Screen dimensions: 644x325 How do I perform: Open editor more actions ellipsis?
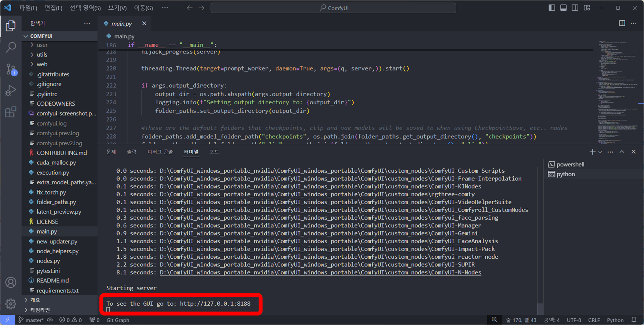tap(633, 23)
